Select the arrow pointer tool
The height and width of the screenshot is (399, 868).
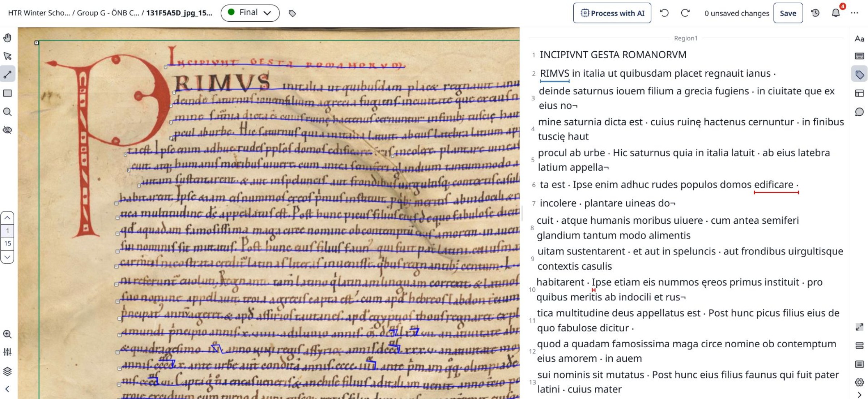click(7, 56)
